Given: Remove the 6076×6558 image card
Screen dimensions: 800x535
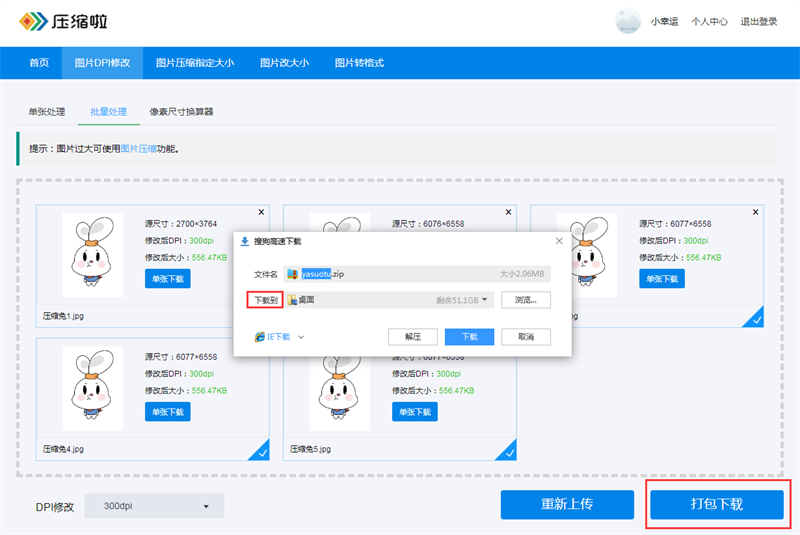Looking at the screenshot, I should point(508,212).
